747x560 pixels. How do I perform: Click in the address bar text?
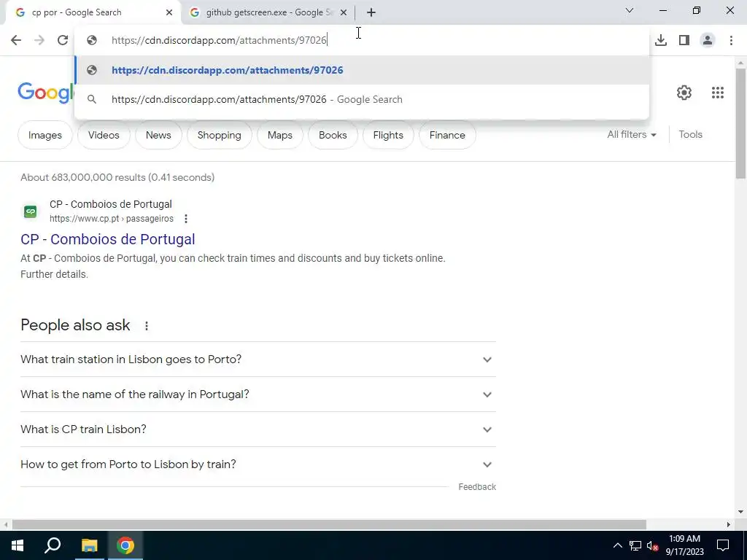coord(219,40)
